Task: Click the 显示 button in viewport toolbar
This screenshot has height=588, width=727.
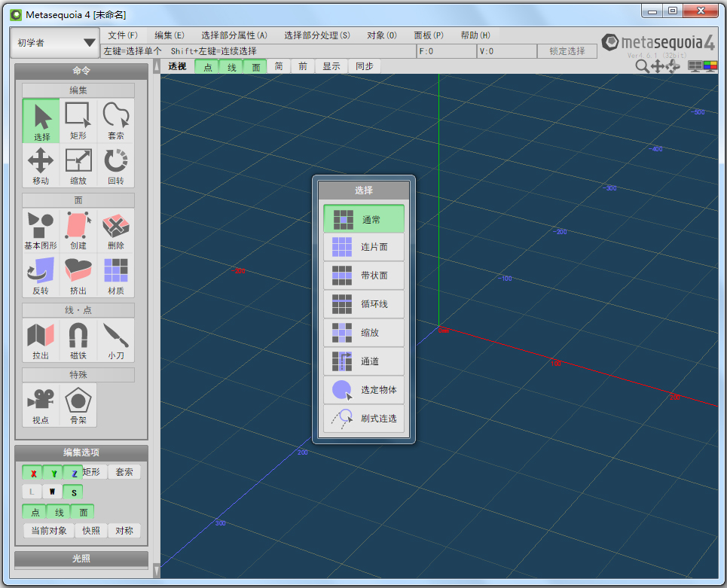Action: (x=331, y=66)
